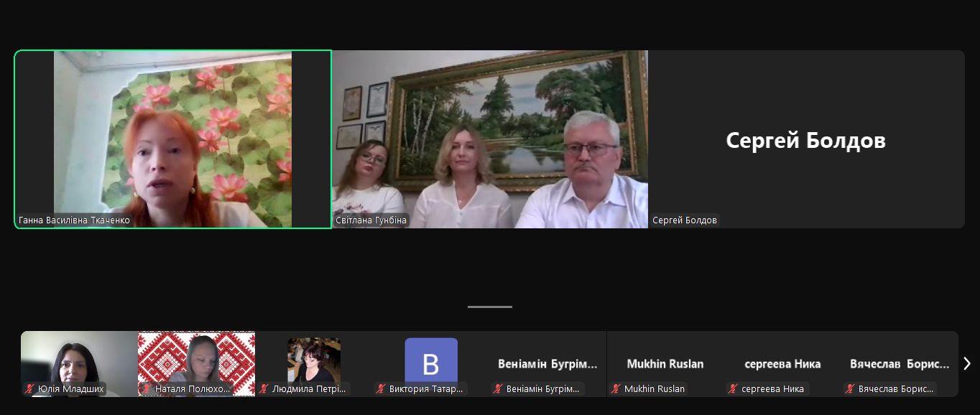The width and height of the screenshot is (980, 415).
Task: Select Вячеслав Борис participant tile
Action: click(x=900, y=364)
